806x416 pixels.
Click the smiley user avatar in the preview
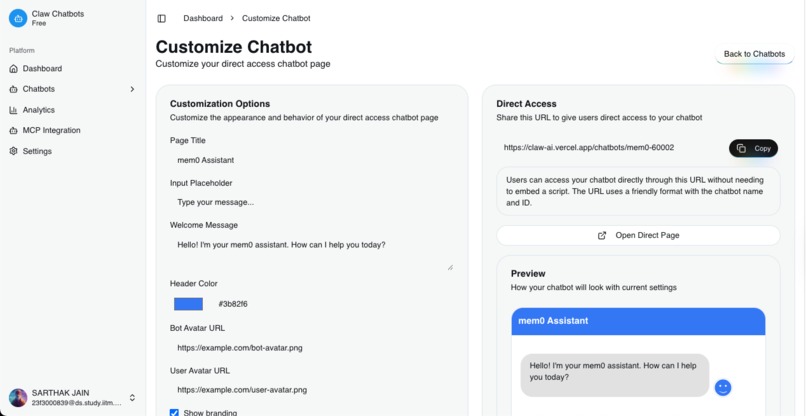723,387
